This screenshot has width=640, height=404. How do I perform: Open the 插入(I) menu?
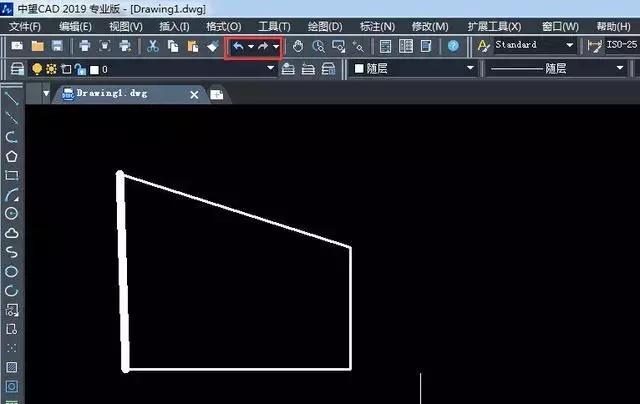[x=174, y=27]
